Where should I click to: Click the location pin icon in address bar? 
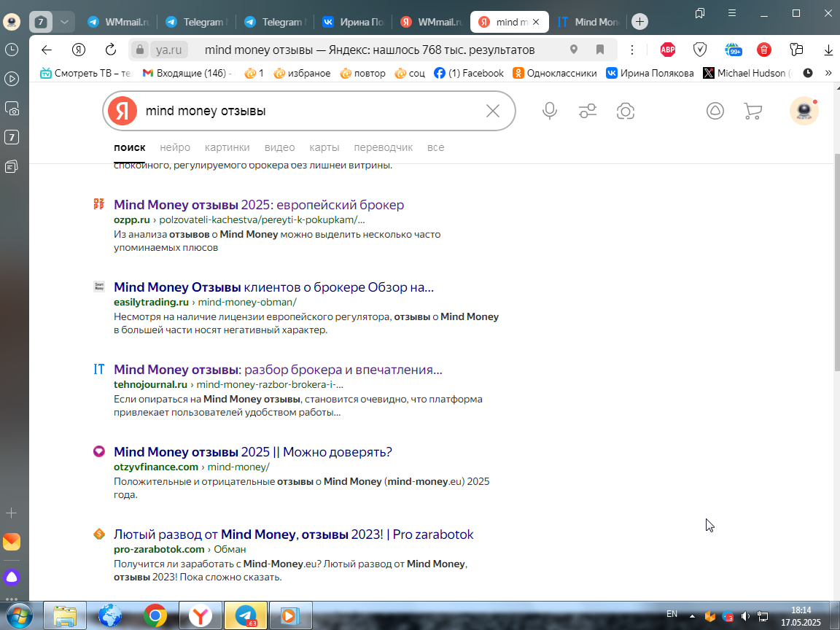(574, 50)
